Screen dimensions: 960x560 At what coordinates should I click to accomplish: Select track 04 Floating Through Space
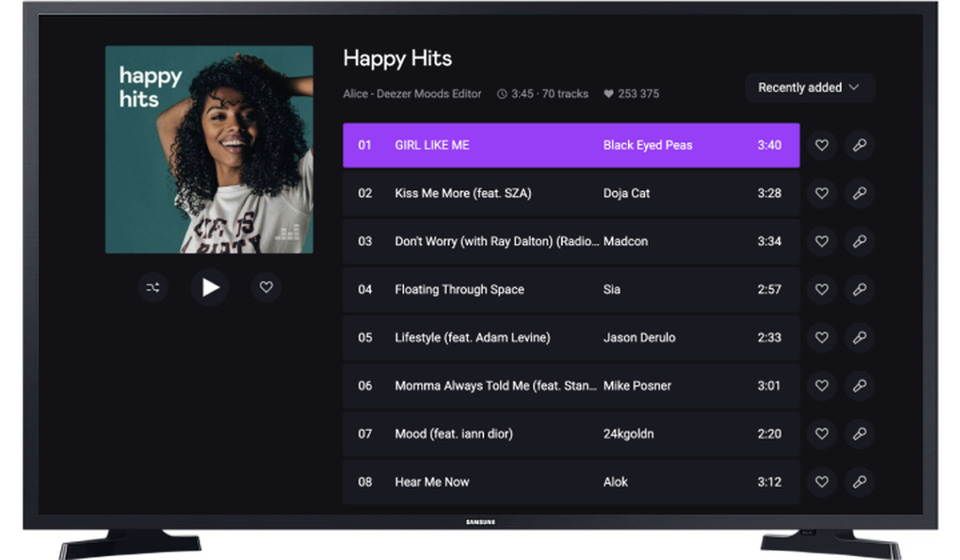click(571, 290)
